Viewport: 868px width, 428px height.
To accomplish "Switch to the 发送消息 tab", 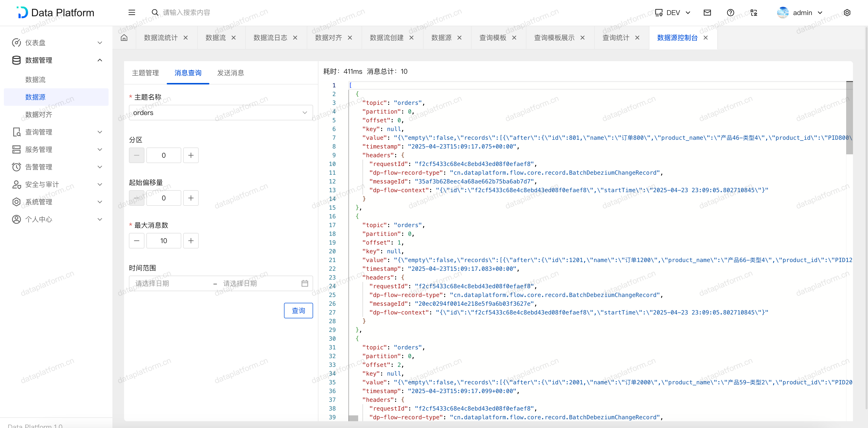I will click(x=230, y=73).
